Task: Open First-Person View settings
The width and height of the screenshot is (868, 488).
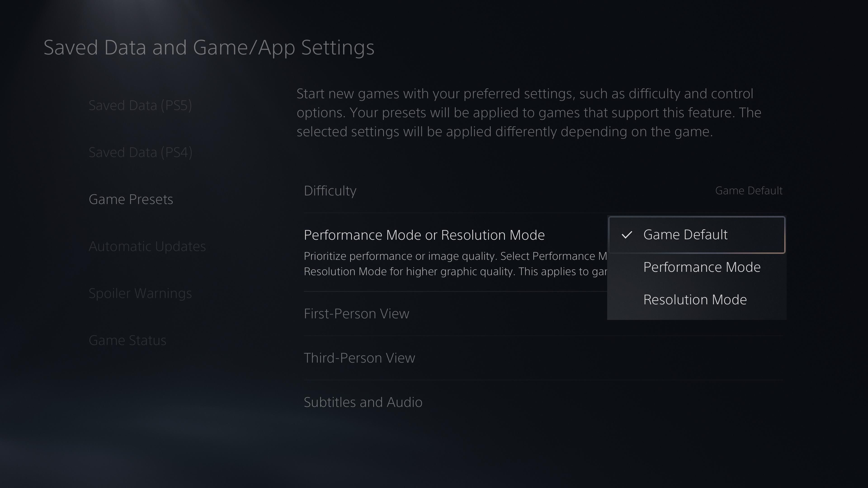Action: click(543, 314)
